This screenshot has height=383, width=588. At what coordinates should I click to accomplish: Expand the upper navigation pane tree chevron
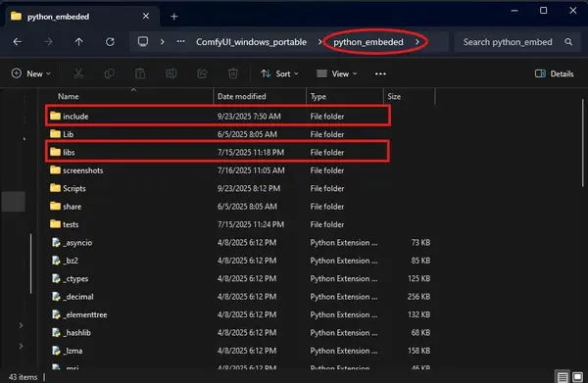pyautogui.click(x=21, y=325)
